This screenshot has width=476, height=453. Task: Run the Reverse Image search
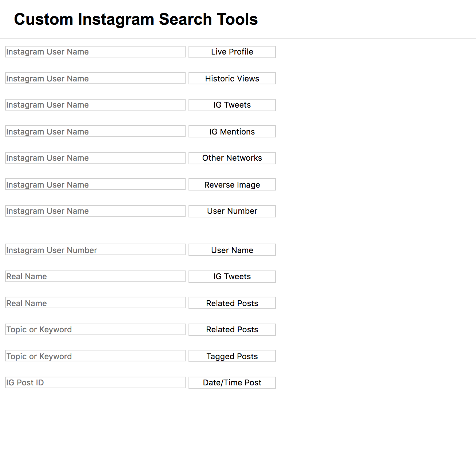(x=232, y=185)
